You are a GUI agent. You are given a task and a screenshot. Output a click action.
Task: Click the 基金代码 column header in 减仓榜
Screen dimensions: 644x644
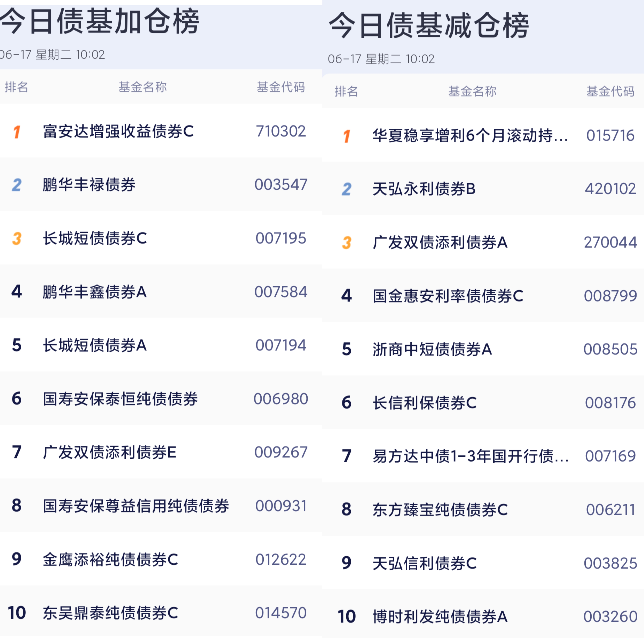(x=610, y=91)
